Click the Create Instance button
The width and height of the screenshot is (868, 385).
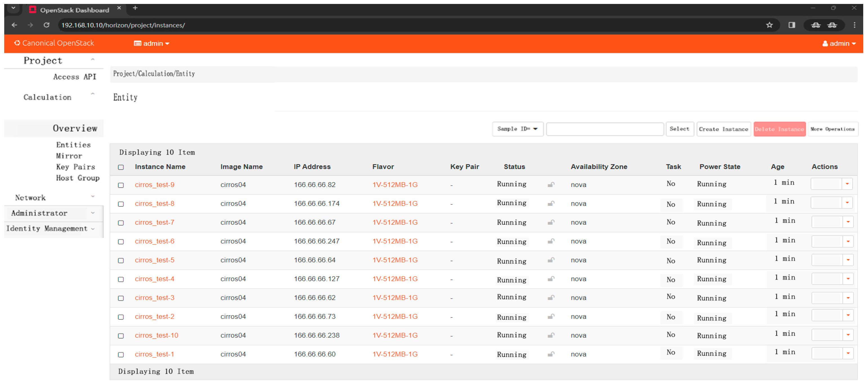723,129
